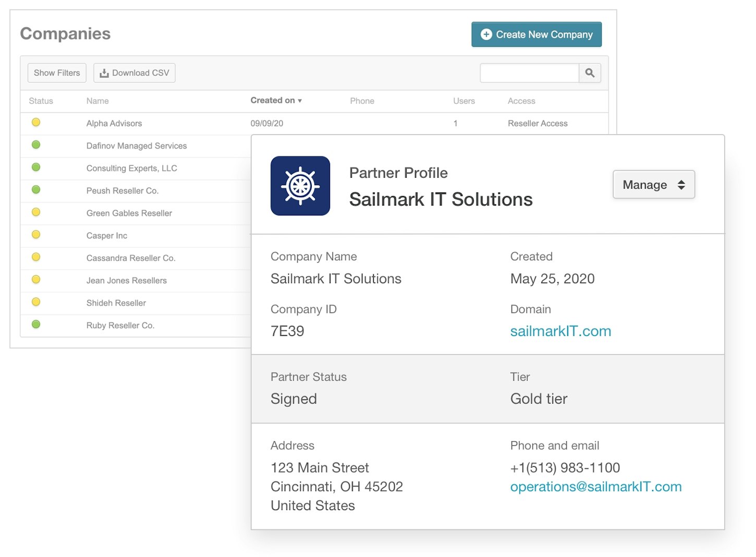Click Create New Company button
Viewport: 756px width, 557px height.
tap(536, 34)
